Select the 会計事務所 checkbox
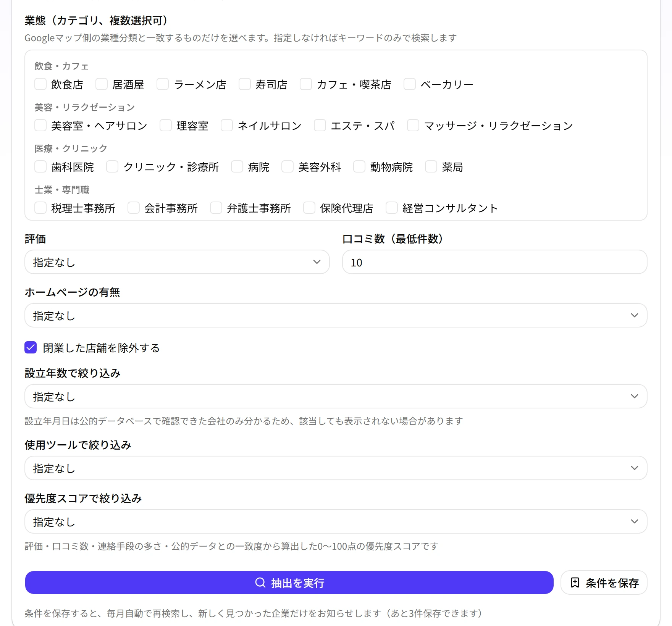Viewport: 672px width, 626px height. tap(134, 208)
